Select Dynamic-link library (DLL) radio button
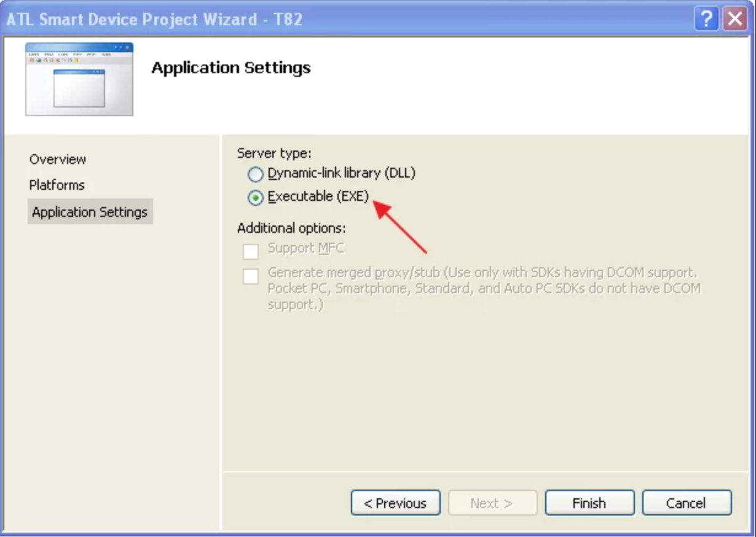Viewport: 756px width, 537px height. point(255,174)
